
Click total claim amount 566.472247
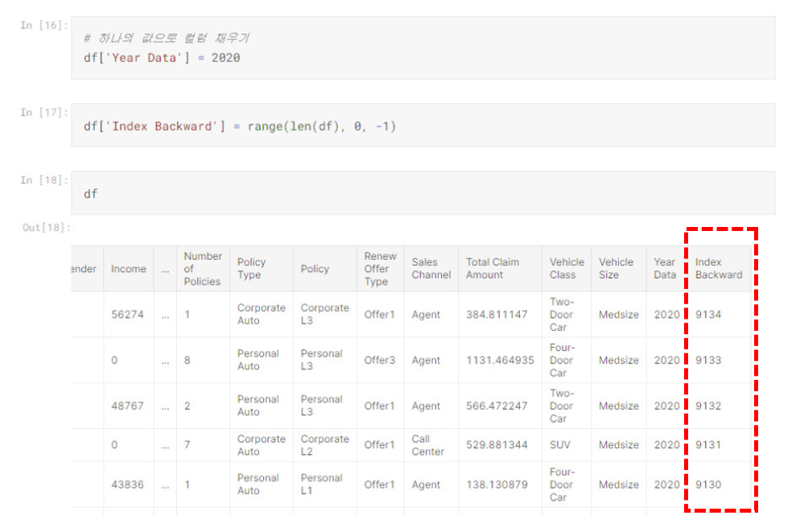pos(497,406)
